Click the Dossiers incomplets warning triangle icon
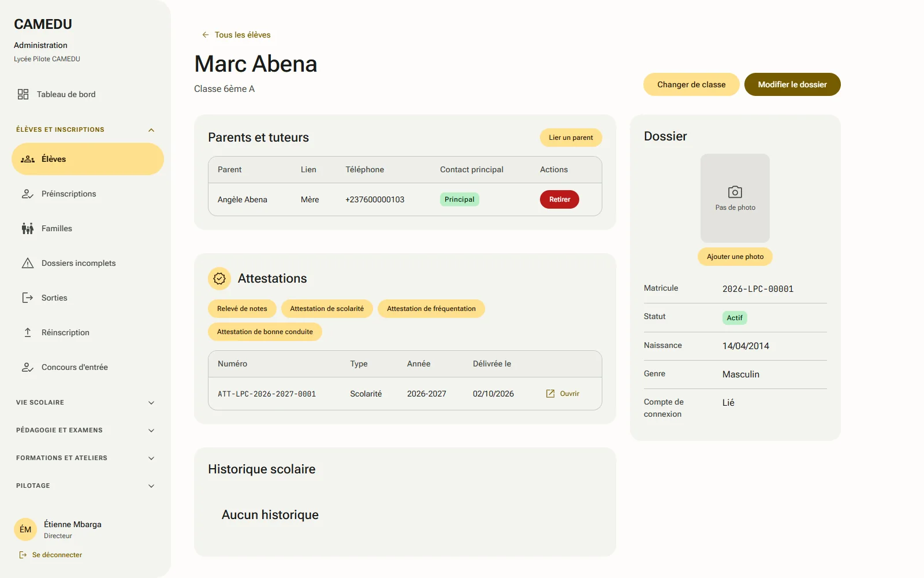The width and height of the screenshot is (924, 578). [x=28, y=263]
